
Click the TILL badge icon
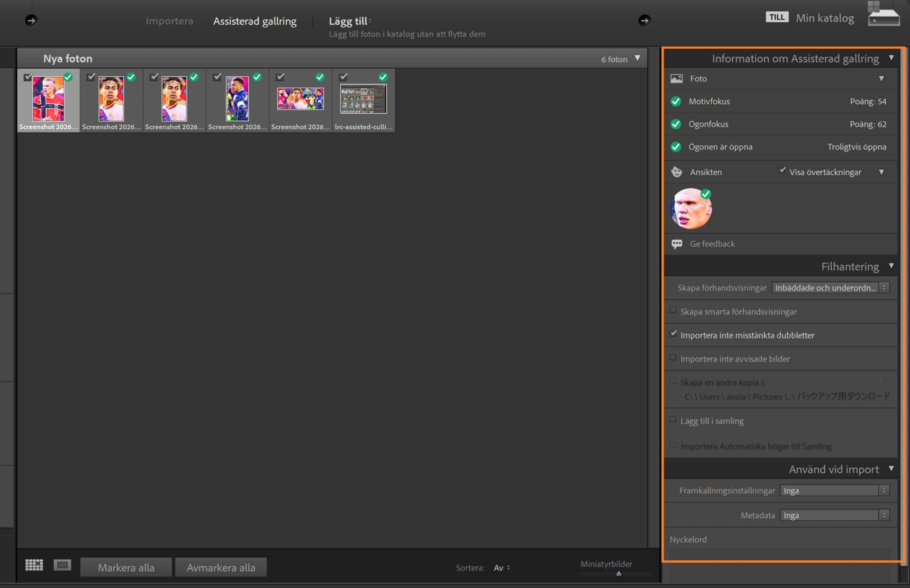pyautogui.click(x=777, y=17)
